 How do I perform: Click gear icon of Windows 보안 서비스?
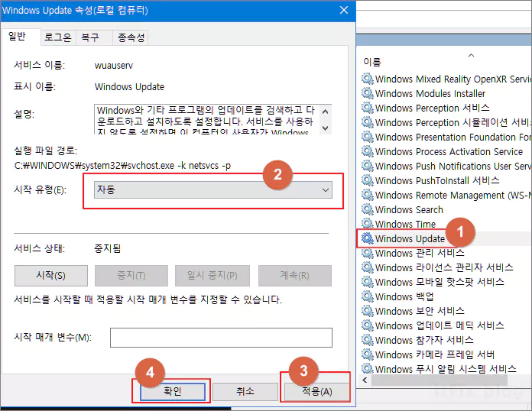tap(368, 311)
